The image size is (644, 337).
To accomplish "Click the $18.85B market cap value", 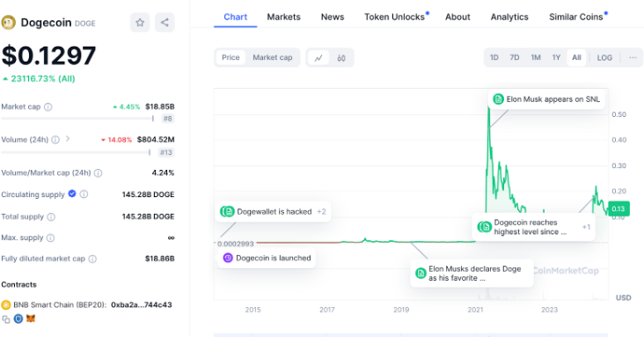I will [160, 106].
